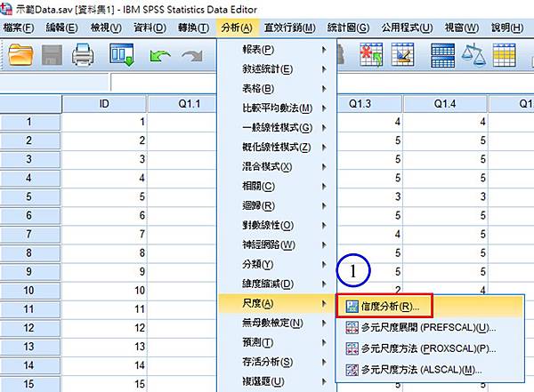Click the Reliability Analysis item icon
534x392 pixels.
pyautogui.click(x=352, y=307)
